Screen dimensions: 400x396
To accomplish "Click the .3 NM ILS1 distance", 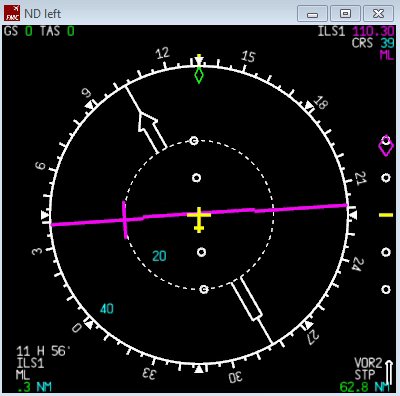I will coord(34,387).
